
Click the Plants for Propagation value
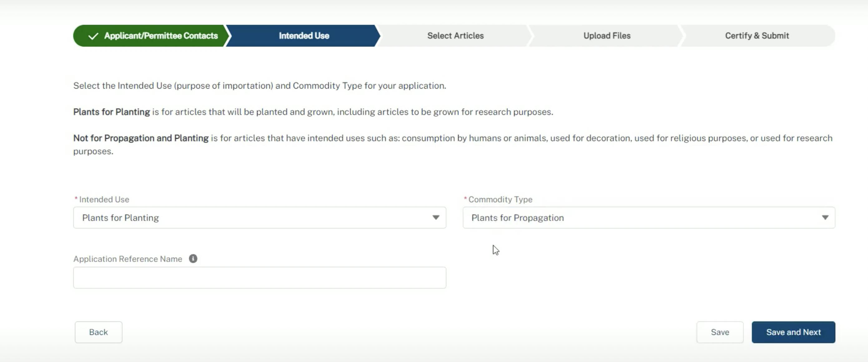tap(517, 218)
